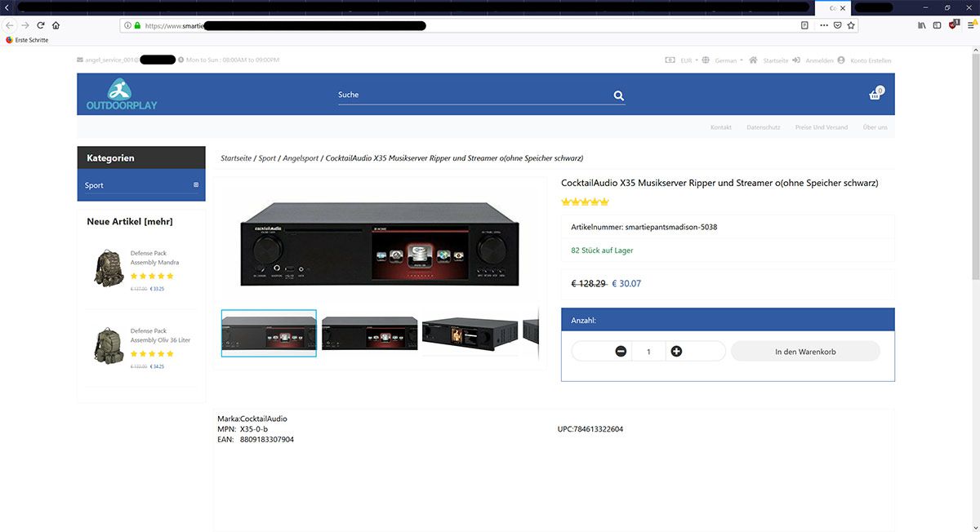Viewport: 980px width, 532px height.
Task: Click the green padlock site security icon
Action: (x=138, y=25)
